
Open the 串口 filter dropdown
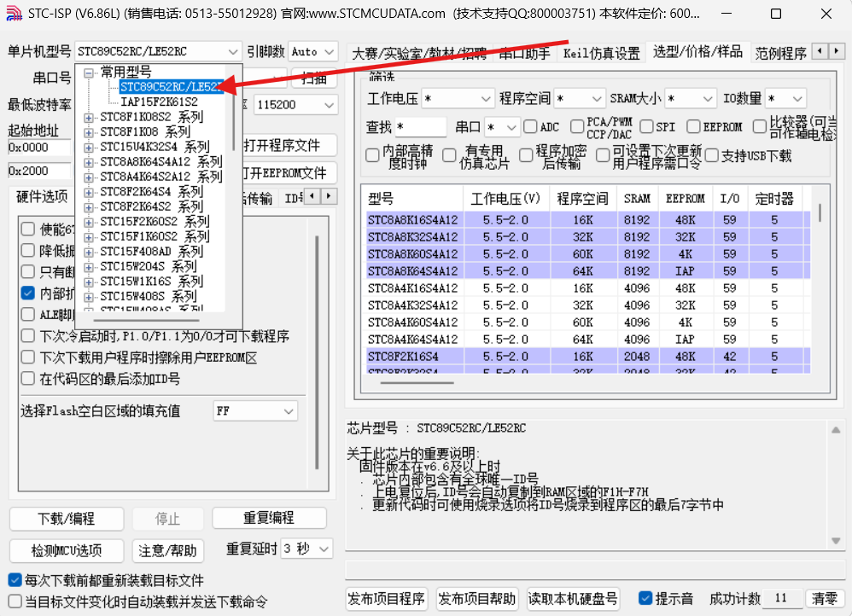point(502,127)
